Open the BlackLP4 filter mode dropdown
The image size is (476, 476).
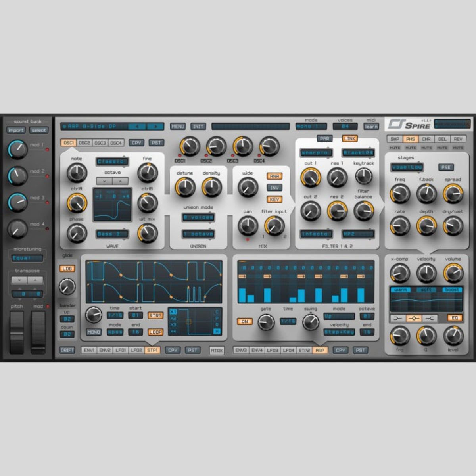[358, 153]
